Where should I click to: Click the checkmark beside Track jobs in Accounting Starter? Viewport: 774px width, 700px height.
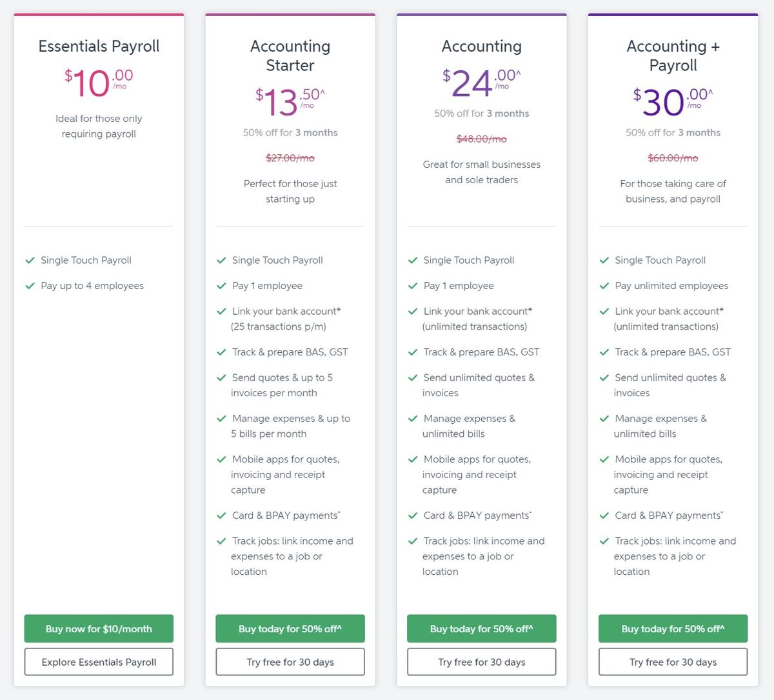[221, 541]
